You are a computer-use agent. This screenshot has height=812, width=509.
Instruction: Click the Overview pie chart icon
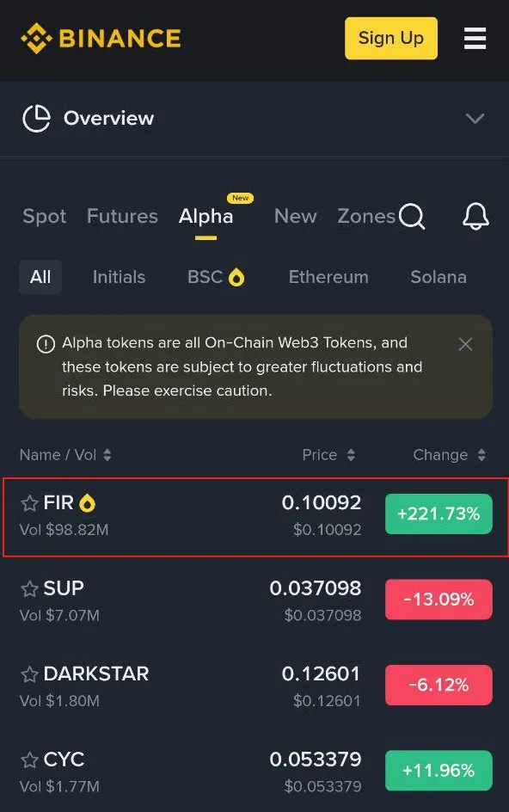pyautogui.click(x=37, y=118)
